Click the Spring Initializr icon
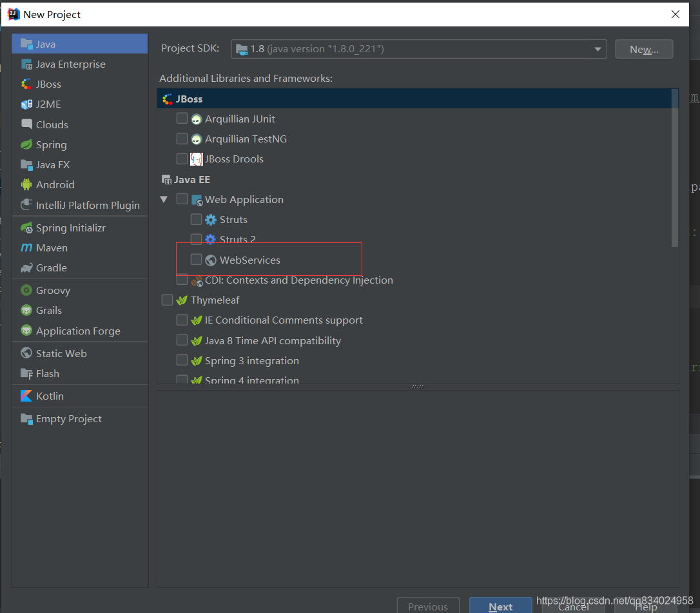The height and width of the screenshot is (613, 700). coord(27,228)
